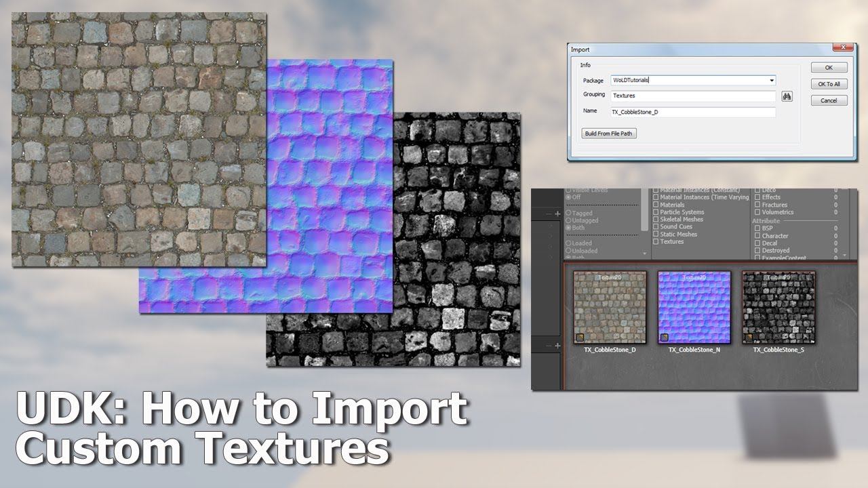
Task: Click Build From File Path button
Action: tap(608, 134)
